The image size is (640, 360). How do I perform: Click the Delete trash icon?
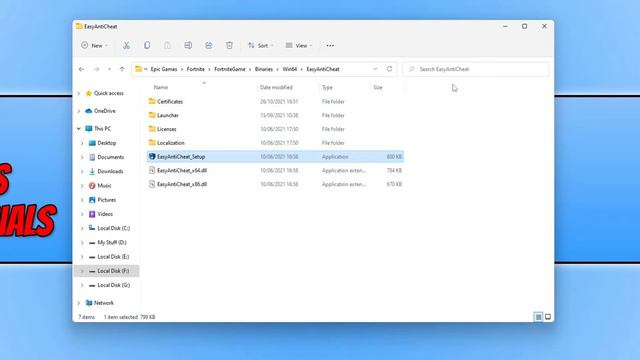coord(229,45)
